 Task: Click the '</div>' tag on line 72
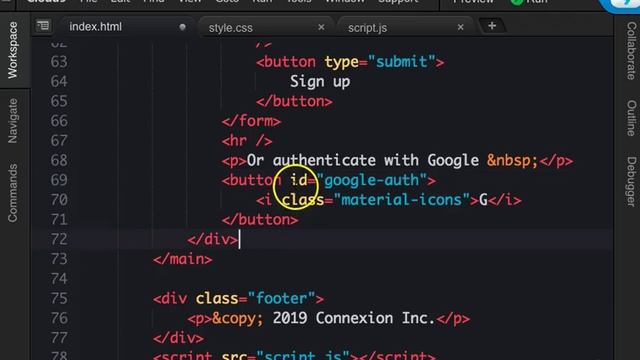[x=213, y=240]
